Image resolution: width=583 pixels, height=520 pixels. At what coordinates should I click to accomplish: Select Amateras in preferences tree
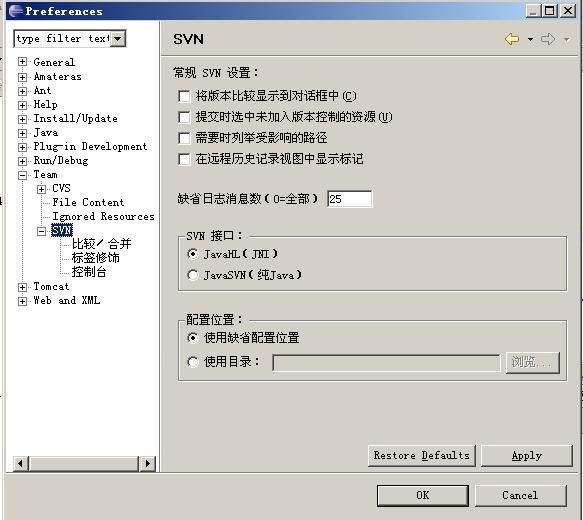point(57,77)
